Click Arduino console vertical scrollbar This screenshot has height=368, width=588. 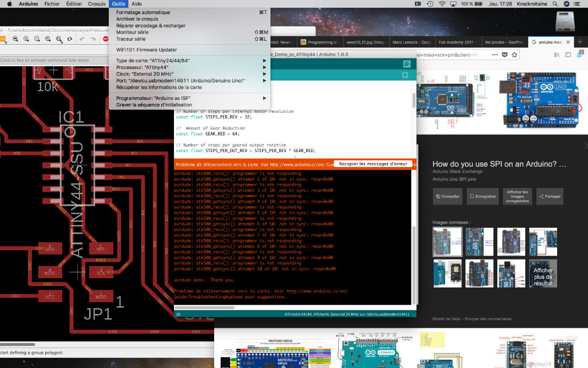(413, 265)
